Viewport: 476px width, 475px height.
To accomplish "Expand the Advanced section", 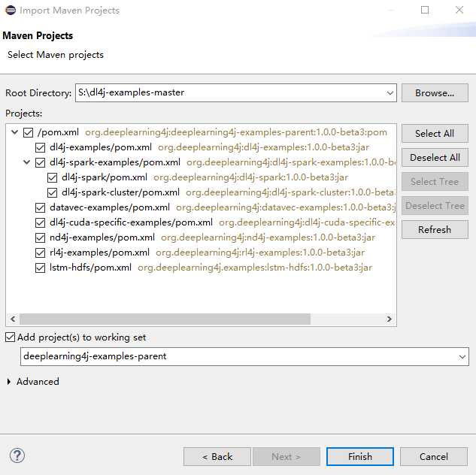I will pyautogui.click(x=9, y=382).
